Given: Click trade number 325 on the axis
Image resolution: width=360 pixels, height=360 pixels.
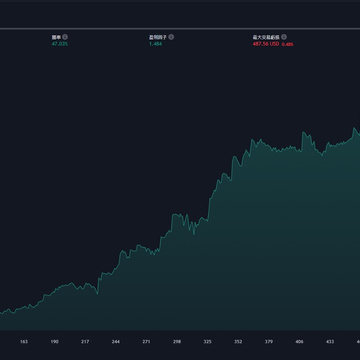Looking at the screenshot, I should [x=207, y=342].
